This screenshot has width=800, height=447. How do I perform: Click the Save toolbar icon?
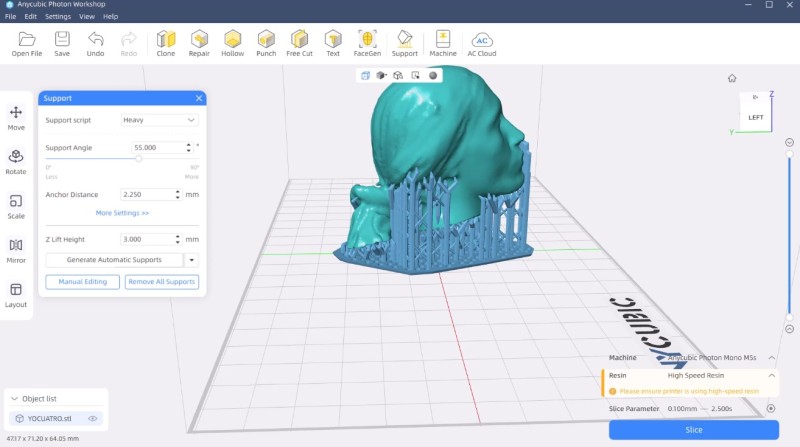62,43
